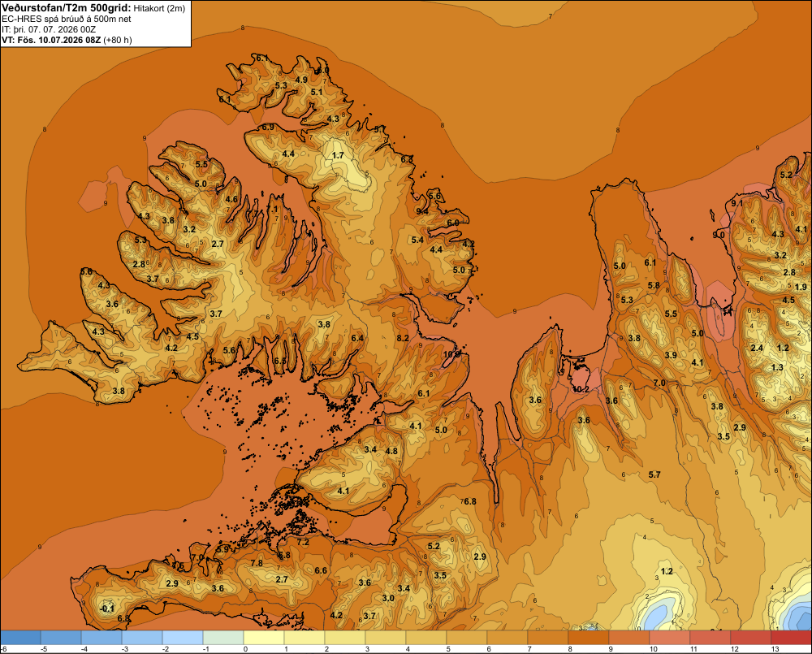The height and width of the screenshot is (654, 812).
Task: Click the 'EC-HRES spá brúuð á 500m net' line
Action: pos(67,19)
